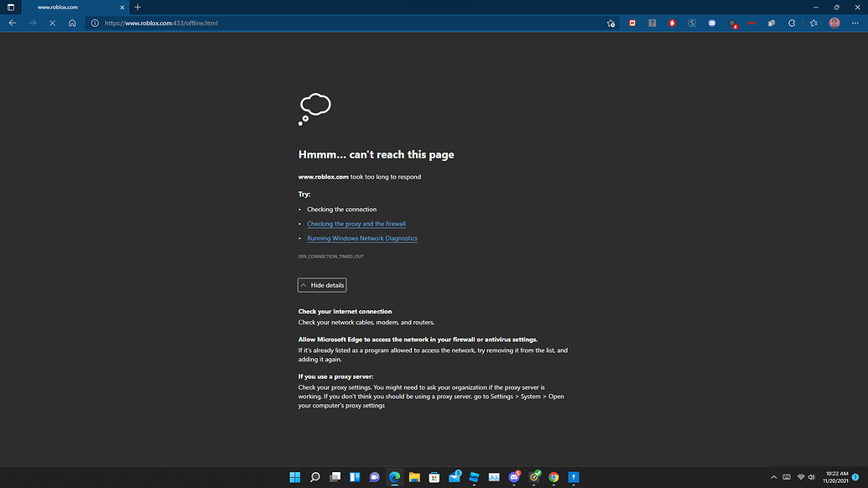
Task: Open Discord from the taskbar
Action: point(514,477)
